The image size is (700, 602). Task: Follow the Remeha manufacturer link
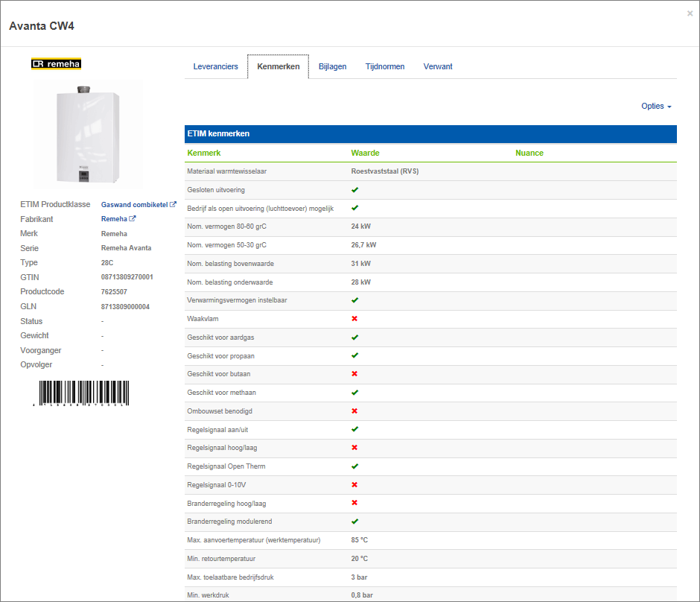[x=114, y=219]
